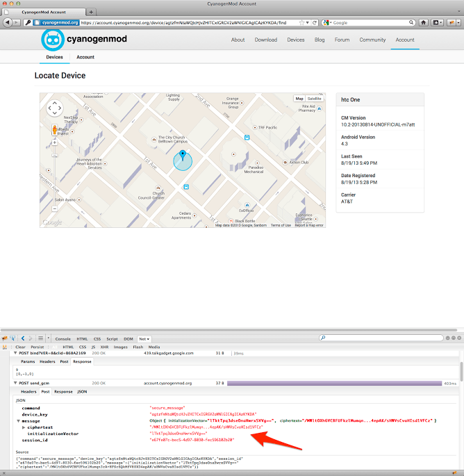Click the Firebug search box magnifier icon
The image size is (464, 476).
tap(323, 338)
